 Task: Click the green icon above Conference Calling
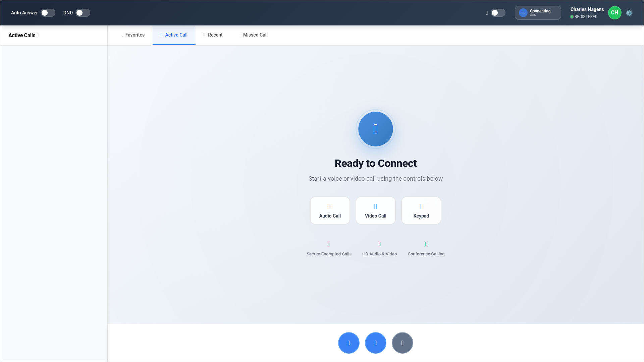pos(426,244)
